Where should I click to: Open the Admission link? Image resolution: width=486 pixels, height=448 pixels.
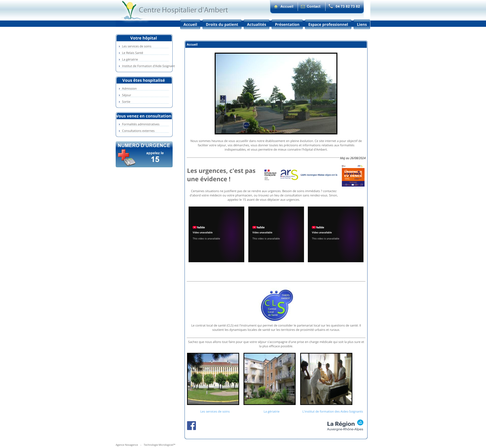pos(129,89)
